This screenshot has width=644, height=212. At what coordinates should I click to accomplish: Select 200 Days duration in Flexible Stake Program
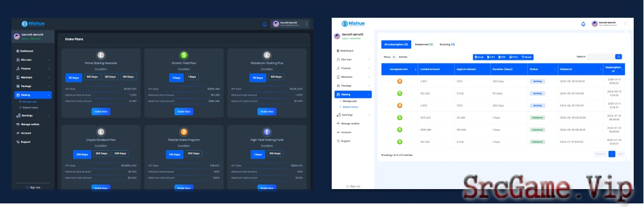tap(193, 154)
